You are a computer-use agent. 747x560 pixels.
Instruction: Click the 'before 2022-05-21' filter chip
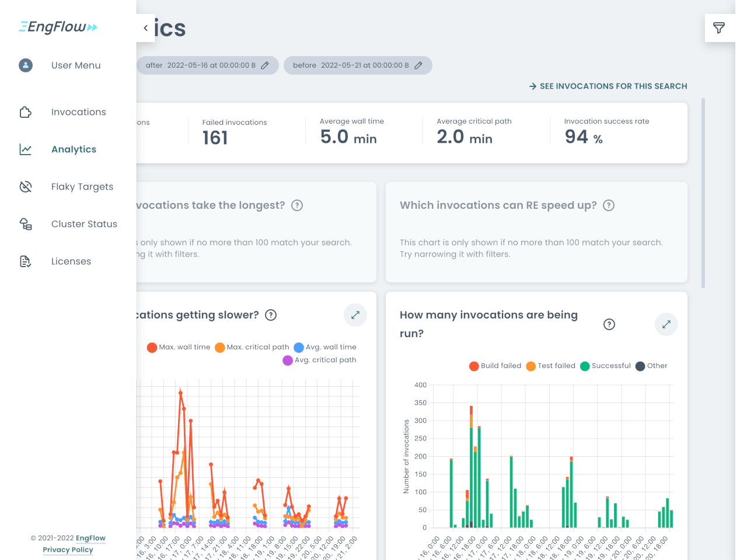click(x=358, y=65)
